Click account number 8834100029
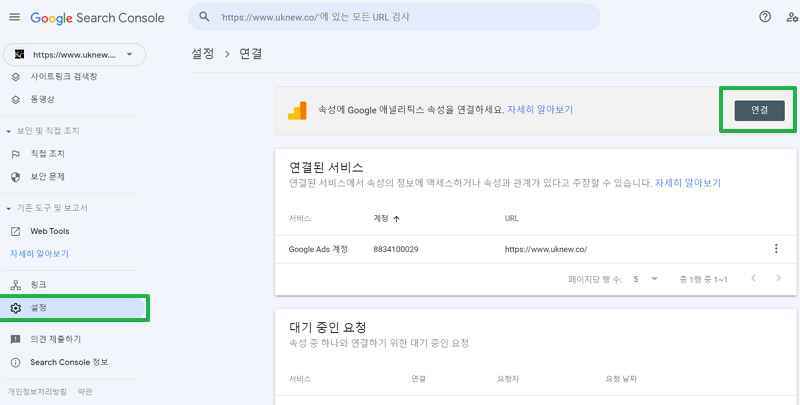This screenshot has height=405, width=800. coord(396,249)
